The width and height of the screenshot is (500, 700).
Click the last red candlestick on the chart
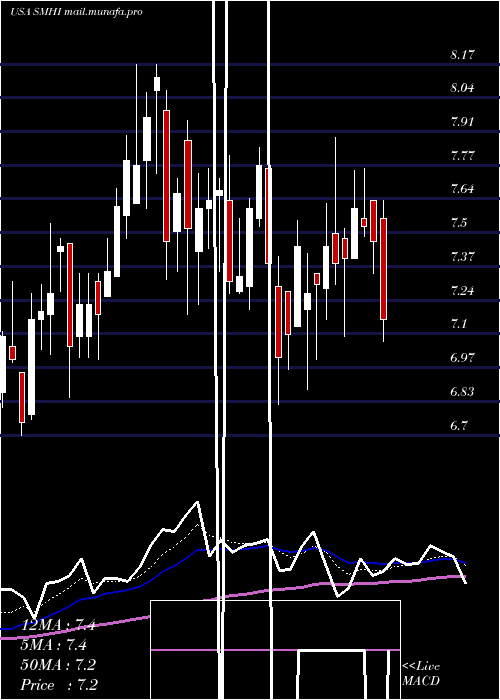click(x=383, y=269)
